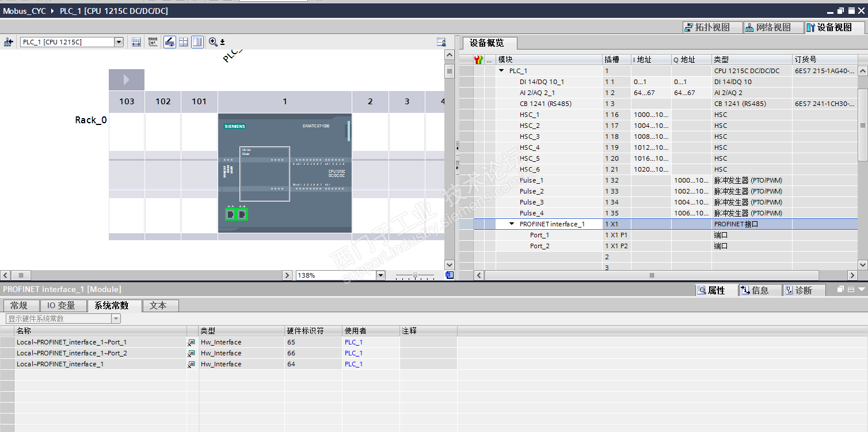Click the 硬件标识符 column header
Image resolution: width=868 pixels, height=432 pixels.
click(314, 331)
